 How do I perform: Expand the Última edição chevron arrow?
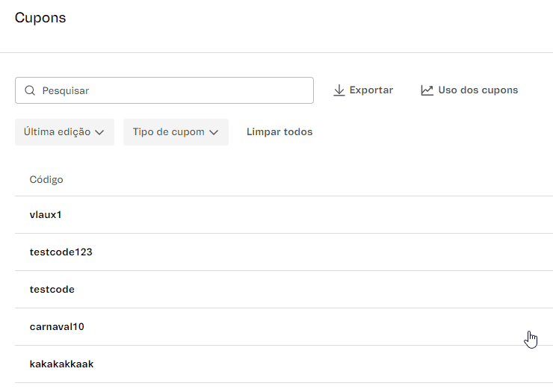(x=99, y=132)
